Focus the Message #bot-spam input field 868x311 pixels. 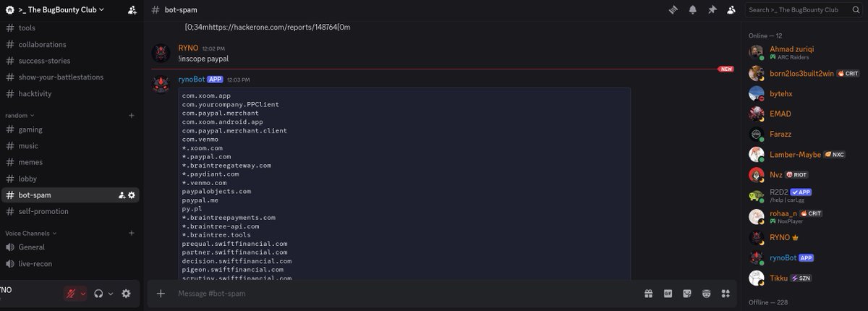(405, 294)
